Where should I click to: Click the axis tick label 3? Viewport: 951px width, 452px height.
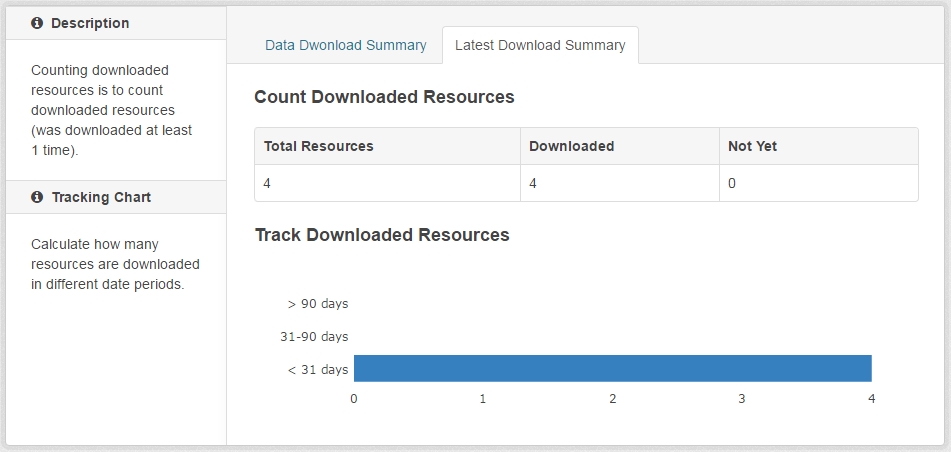[742, 399]
